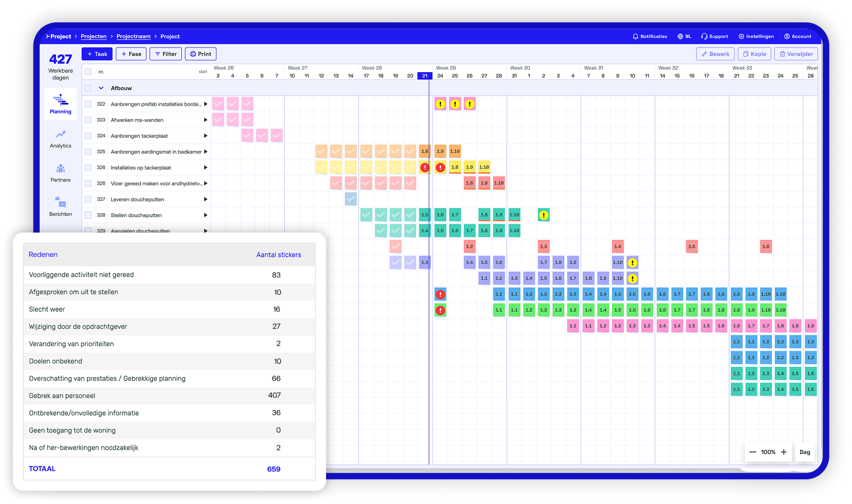The width and height of the screenshot is (852, 504).
Task: Expand arrow of Aanbrengen tackerplaat
Action: point(206,135)
